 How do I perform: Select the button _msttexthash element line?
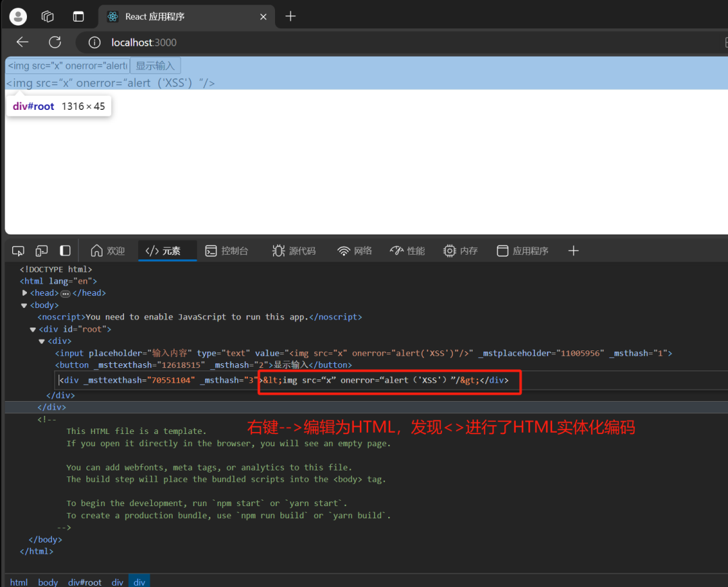204,365
